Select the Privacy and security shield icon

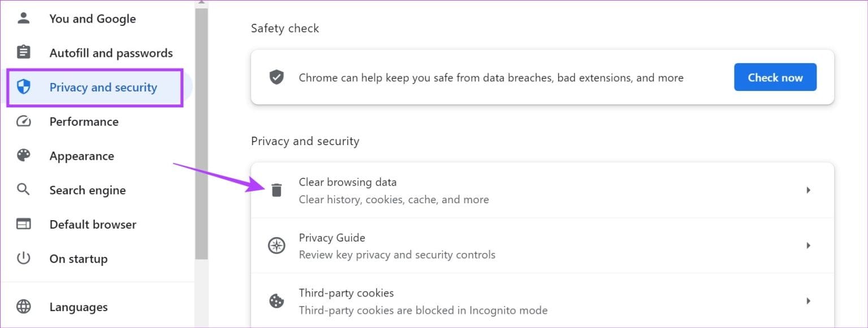click(x=23, y=87)
